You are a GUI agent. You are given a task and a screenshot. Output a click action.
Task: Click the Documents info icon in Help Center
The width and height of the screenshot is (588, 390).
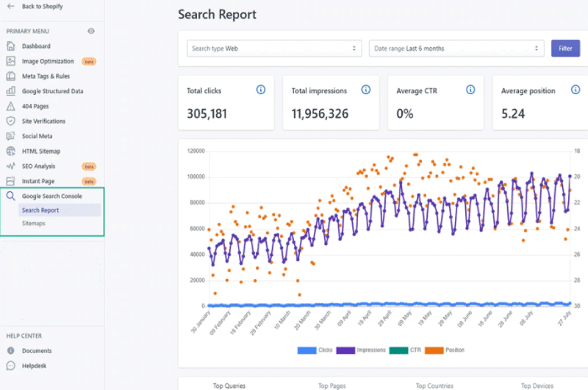[x=11, y=350]
